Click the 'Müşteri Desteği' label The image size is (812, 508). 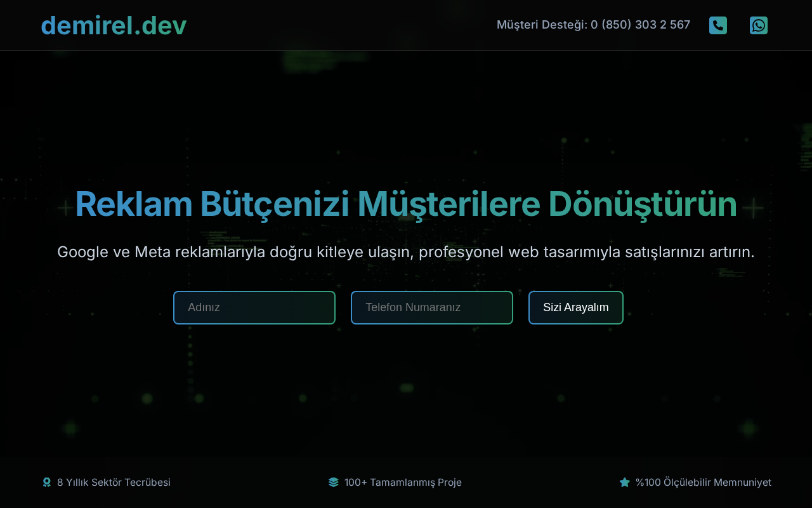541,25
